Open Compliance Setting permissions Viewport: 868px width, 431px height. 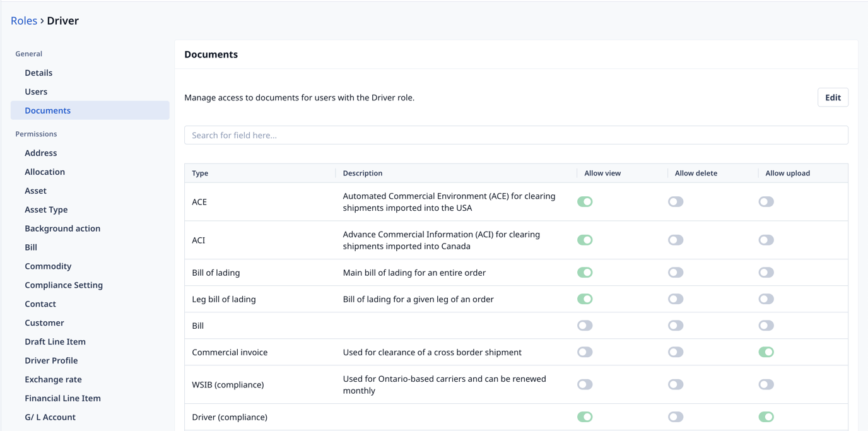click(90, 285)
